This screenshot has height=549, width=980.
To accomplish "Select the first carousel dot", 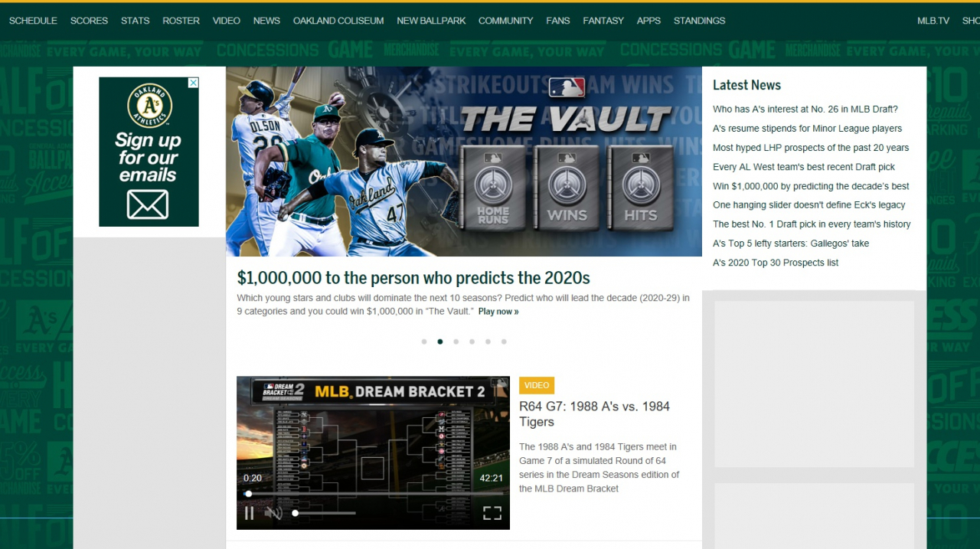I will pyautogui.click(x=424, y=341).
